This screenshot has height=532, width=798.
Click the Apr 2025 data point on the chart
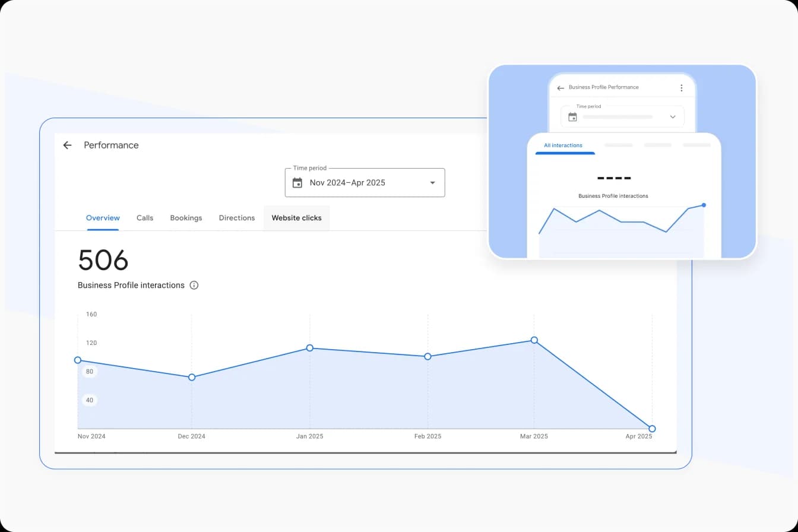pyautogui.click(x=652, y=428)
